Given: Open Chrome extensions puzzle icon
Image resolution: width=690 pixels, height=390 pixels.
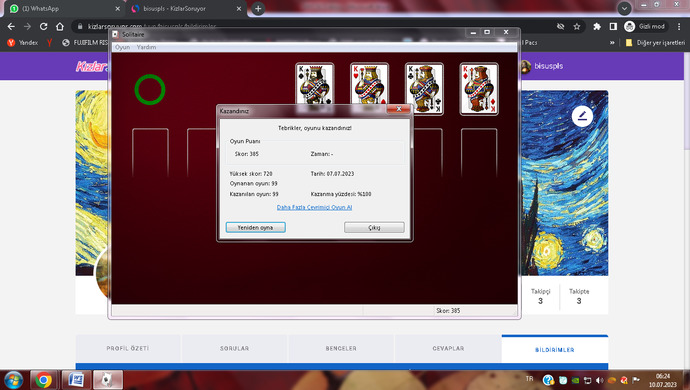Looking at the screenshot, I should 597,26.
